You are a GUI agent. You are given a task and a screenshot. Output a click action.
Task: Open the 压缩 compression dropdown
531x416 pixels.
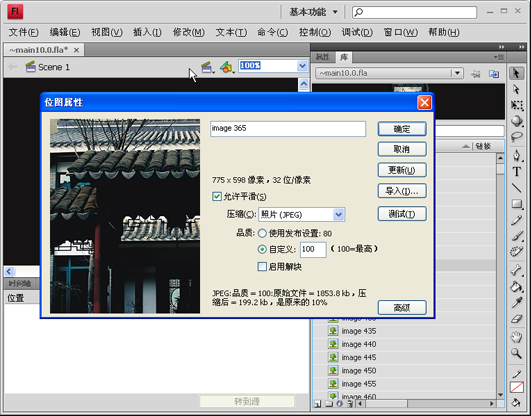click(338, 214)
